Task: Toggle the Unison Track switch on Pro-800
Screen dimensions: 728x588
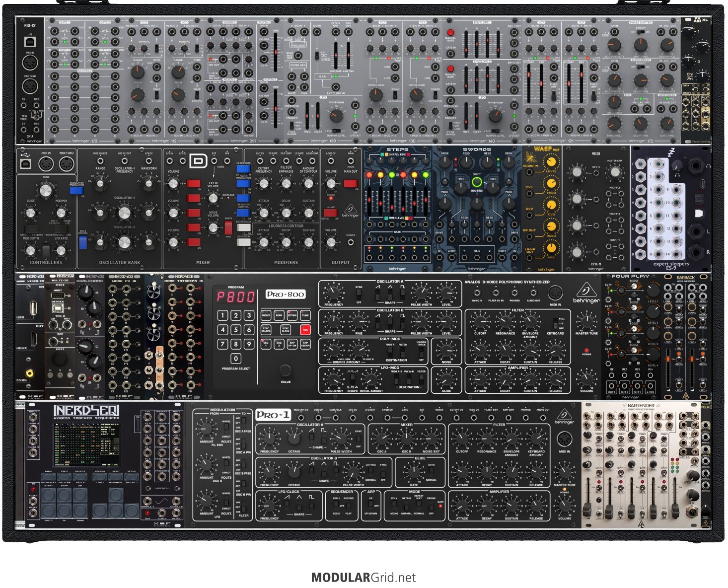Action: click(421, 351)
